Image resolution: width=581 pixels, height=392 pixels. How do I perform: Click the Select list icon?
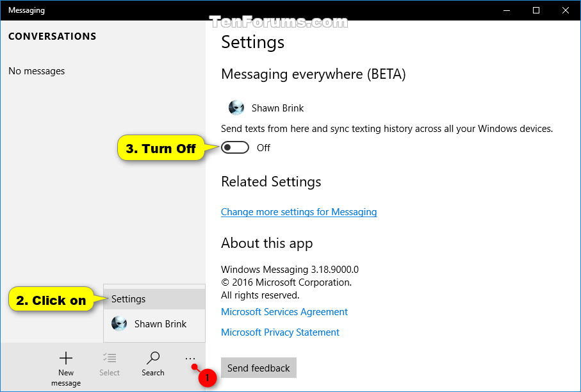[x=110, y=358]
